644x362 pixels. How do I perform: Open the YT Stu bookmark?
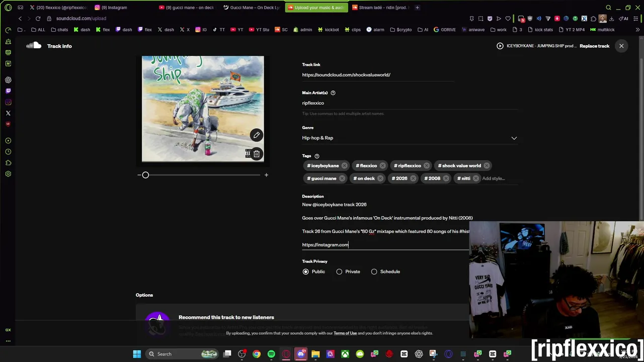coord(259,30)
